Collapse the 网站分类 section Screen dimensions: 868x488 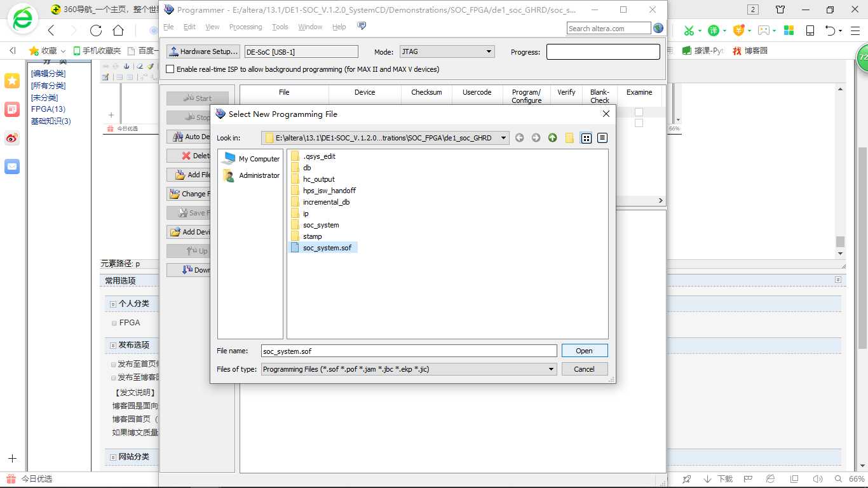[x=112, y=457]
